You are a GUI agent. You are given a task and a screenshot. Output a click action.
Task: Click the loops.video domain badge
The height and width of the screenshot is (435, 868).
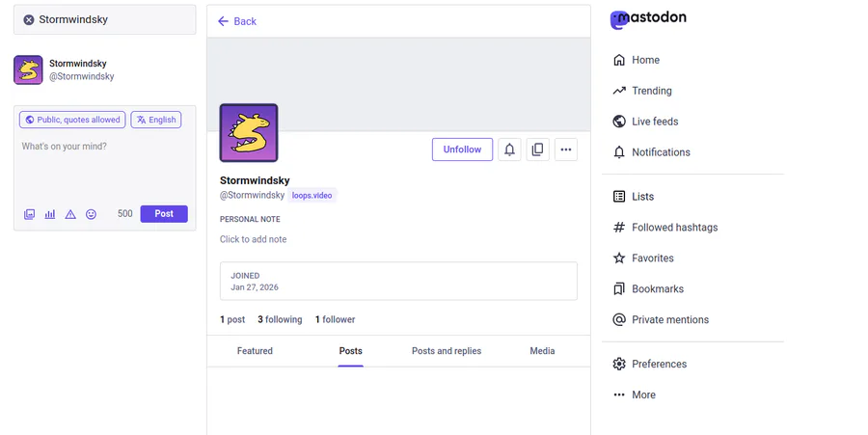point(312,196)
